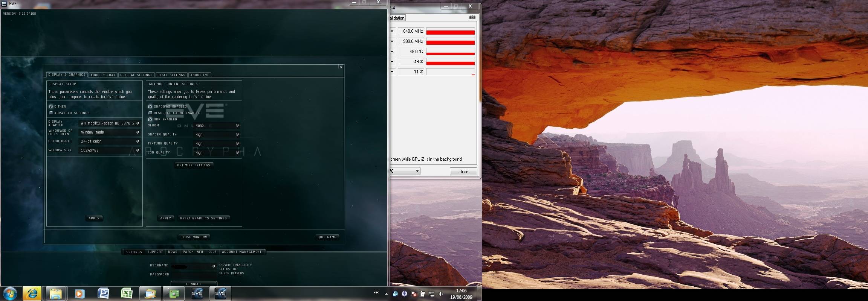Open the Patch Info tab
The width and height of the screenshot is (868, 301).
[x=193, y=252]
